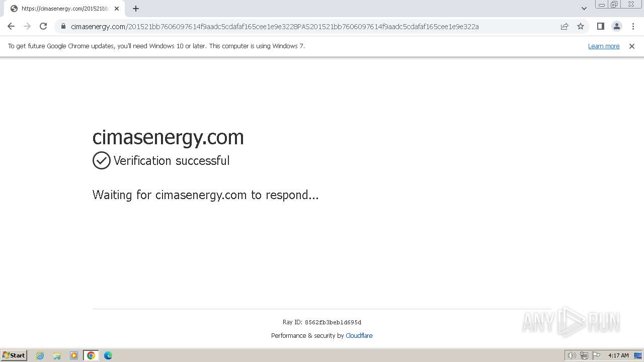Viewport: 644px width, 362px height.
Task: Open the Cloudflare link
Action: (x=359, y=335)
